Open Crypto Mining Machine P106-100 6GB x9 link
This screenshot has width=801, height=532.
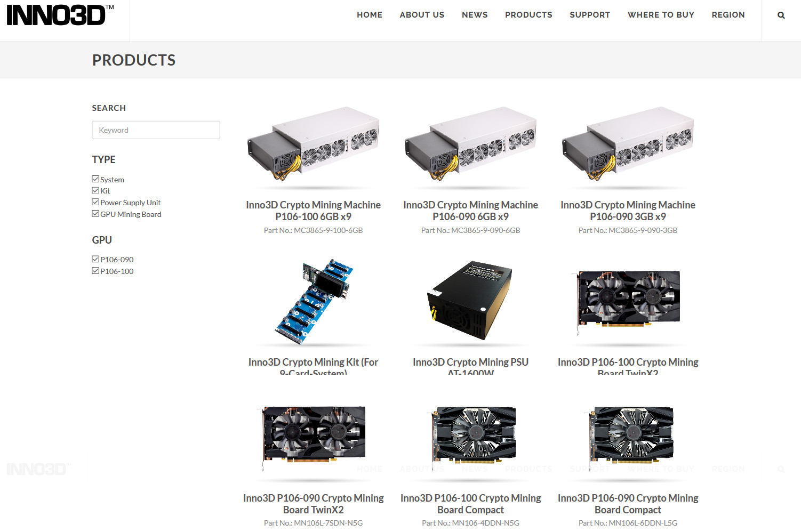313,211
